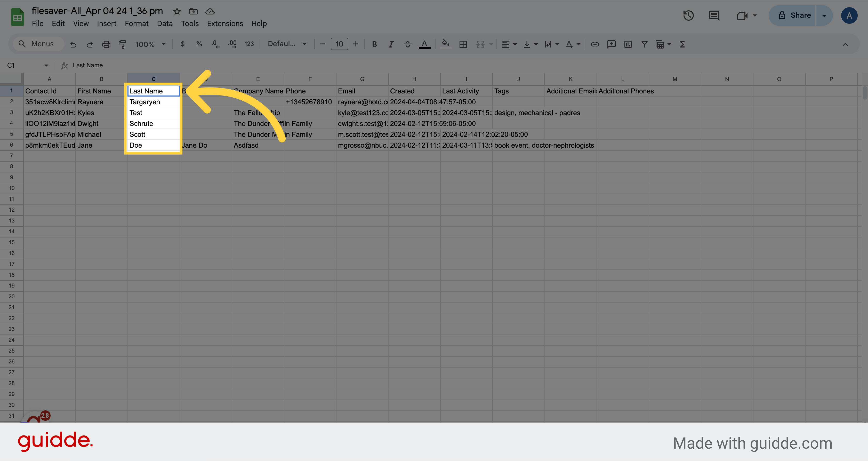The image size is (868, 461).
Task: Select the Paint format tool
Action: pyautogui.click(x=122, y=44)
